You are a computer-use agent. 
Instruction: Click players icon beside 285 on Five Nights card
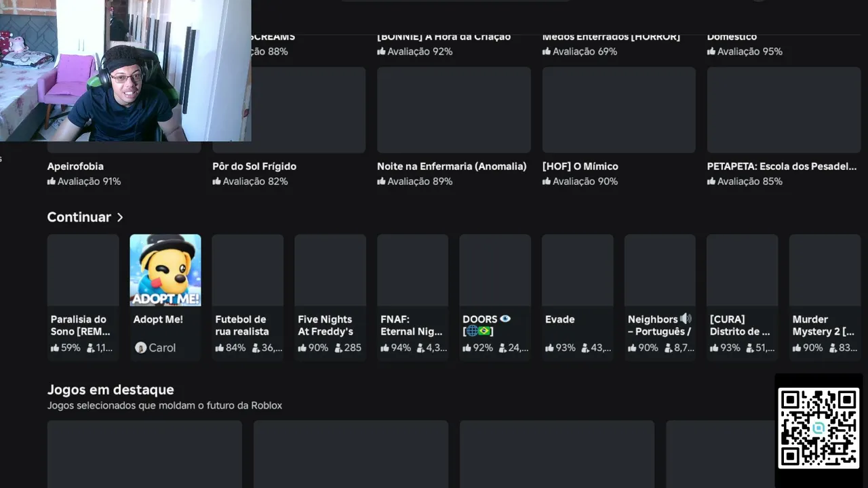338,348
